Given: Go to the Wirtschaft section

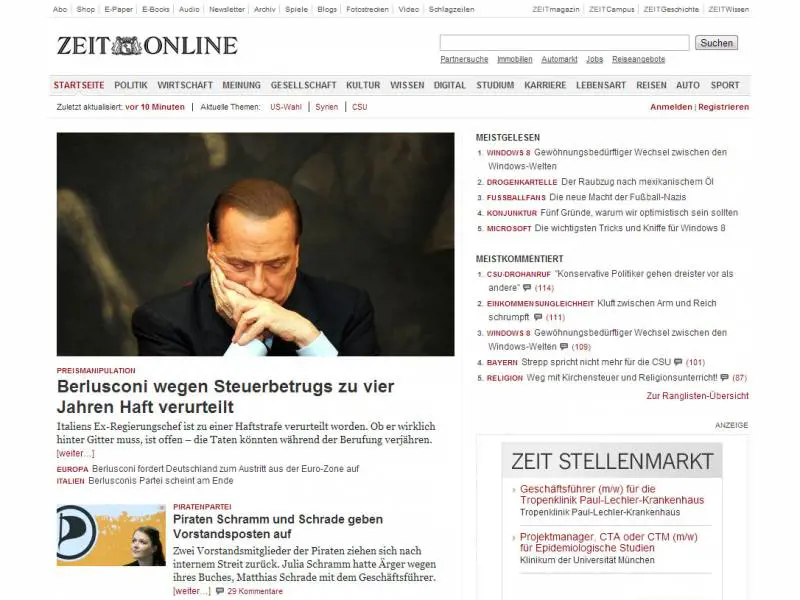Looking at the screenshot, I should pos(185,85).
